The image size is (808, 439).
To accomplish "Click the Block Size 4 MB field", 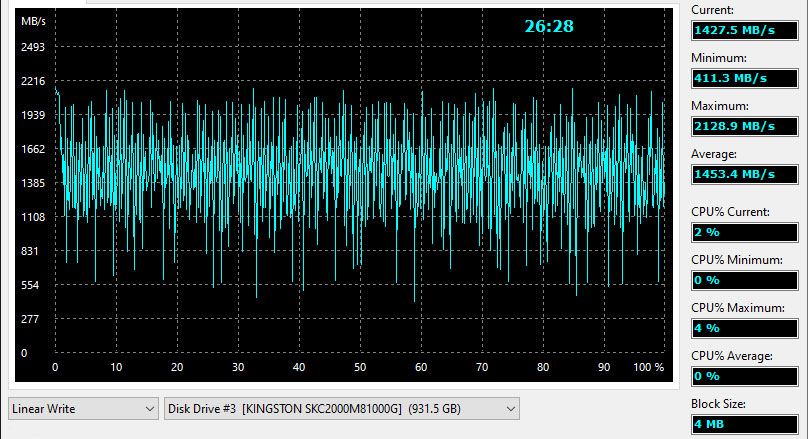I will click(x=745, y=424).
